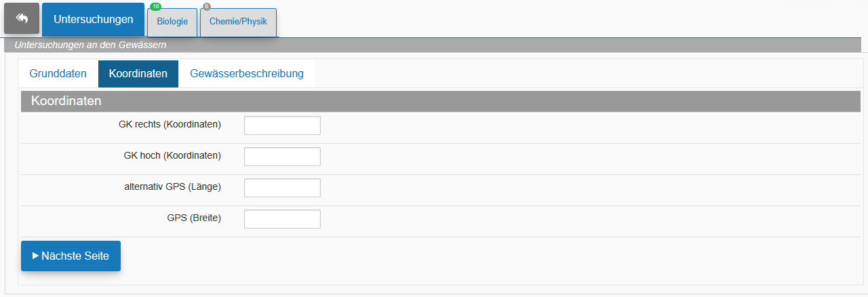Select the Koordinaten sub-tab

(x=138, y=74)
